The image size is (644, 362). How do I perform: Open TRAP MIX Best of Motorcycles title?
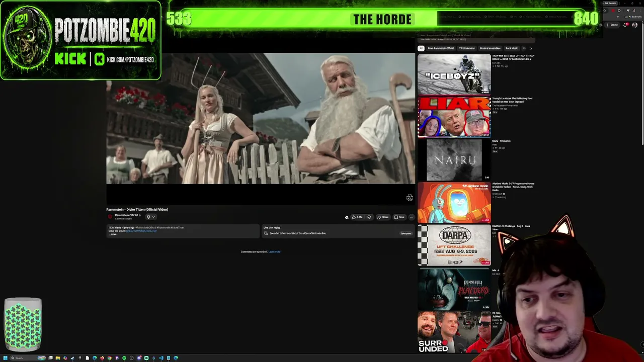click(x=513, y=57)
